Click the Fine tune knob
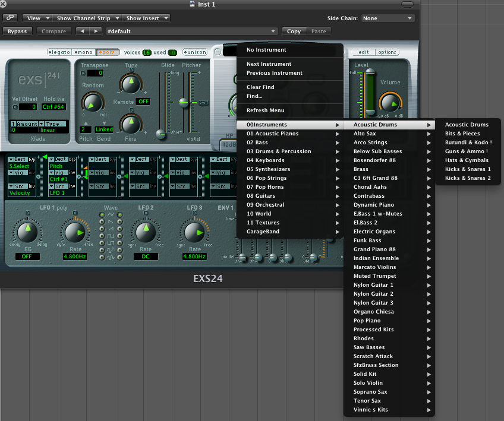 point(131,124)
